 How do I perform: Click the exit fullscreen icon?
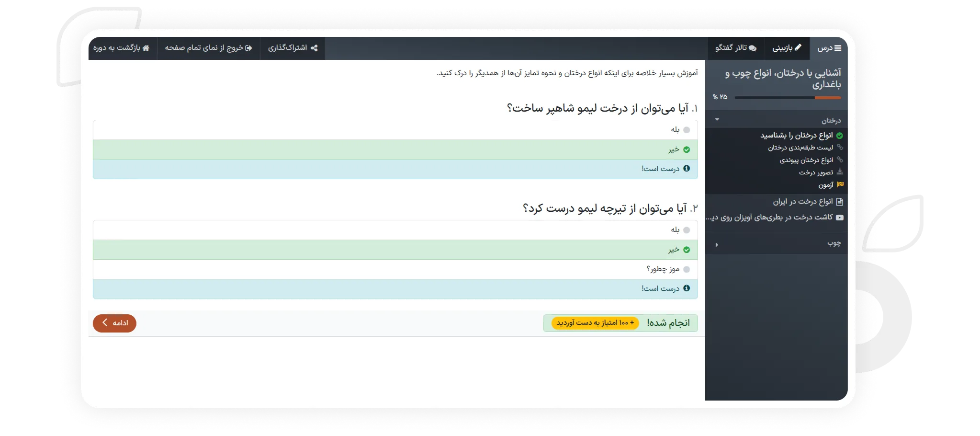(248, 48)
